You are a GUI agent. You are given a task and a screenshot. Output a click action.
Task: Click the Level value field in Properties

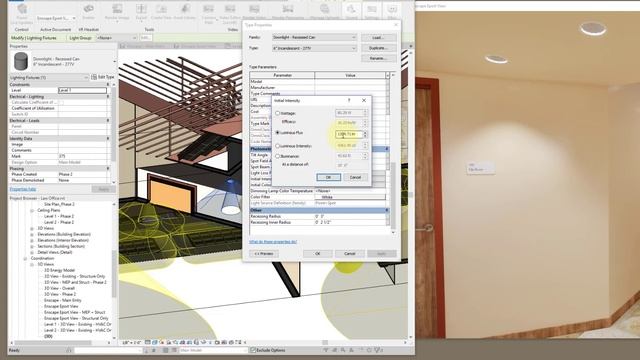pos(82,90)
